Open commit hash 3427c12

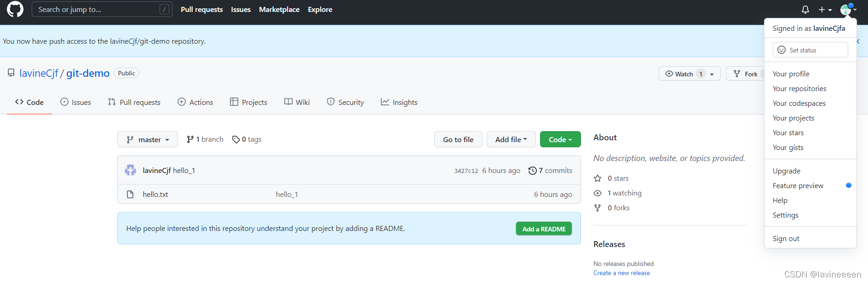(466, 171)
